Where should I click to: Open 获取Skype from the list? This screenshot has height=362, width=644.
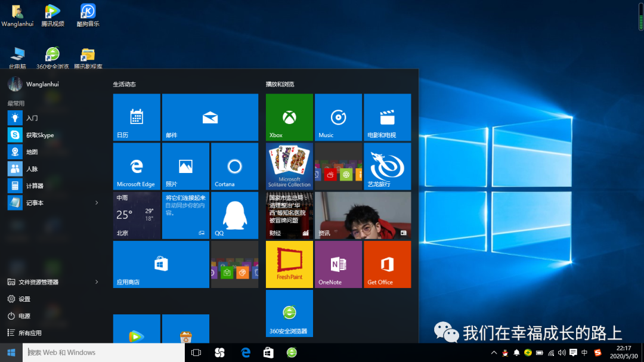[54, 135]
